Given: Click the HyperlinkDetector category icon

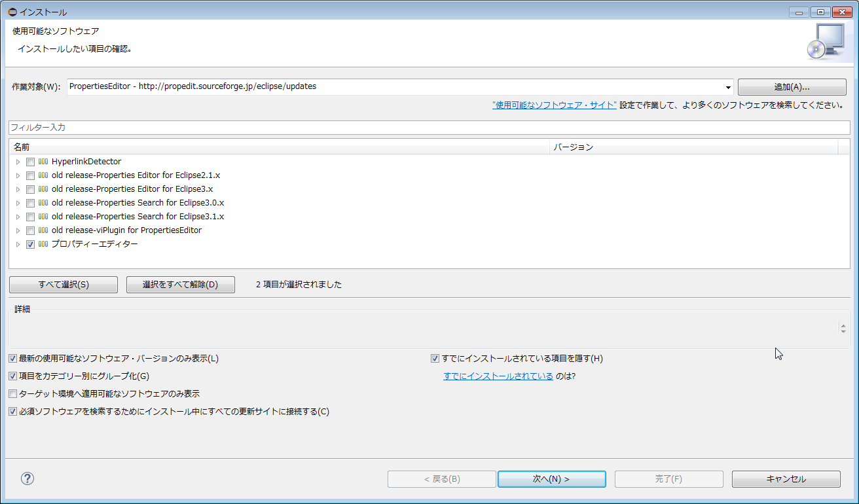Looking at the screenshot, I should pos(43,162).
